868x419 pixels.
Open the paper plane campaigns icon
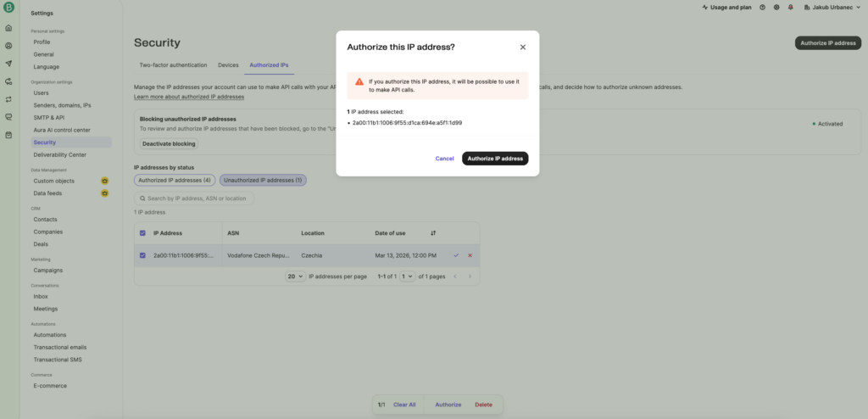tap(8, 64)
